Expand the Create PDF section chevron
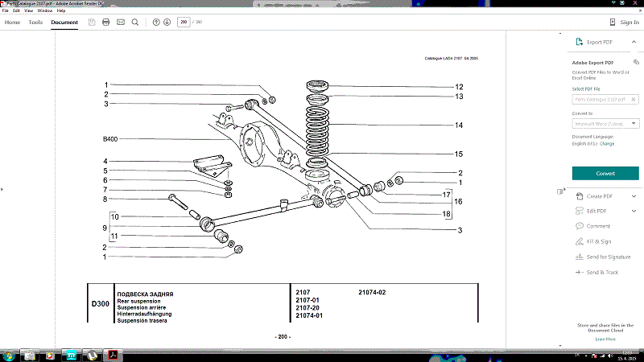This screenshot has width=644, height=362. coord(634,196)
